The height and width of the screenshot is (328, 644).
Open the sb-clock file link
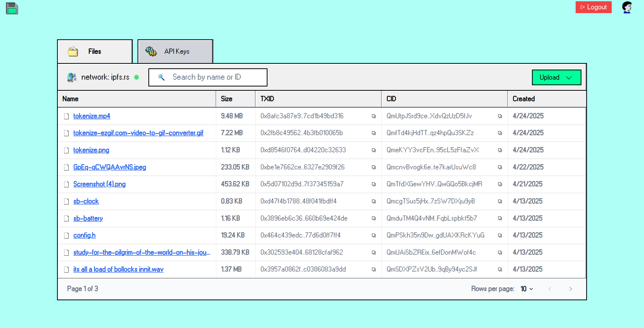pyautogui.click(x=86, y=201)
